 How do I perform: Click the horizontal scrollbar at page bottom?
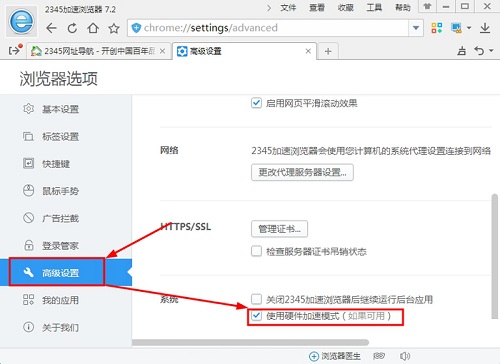tap(250, 342)
